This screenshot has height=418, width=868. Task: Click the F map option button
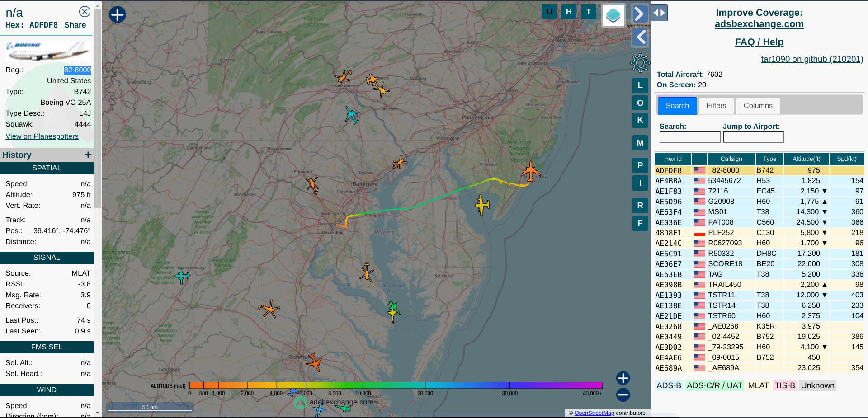pos(640,223)
